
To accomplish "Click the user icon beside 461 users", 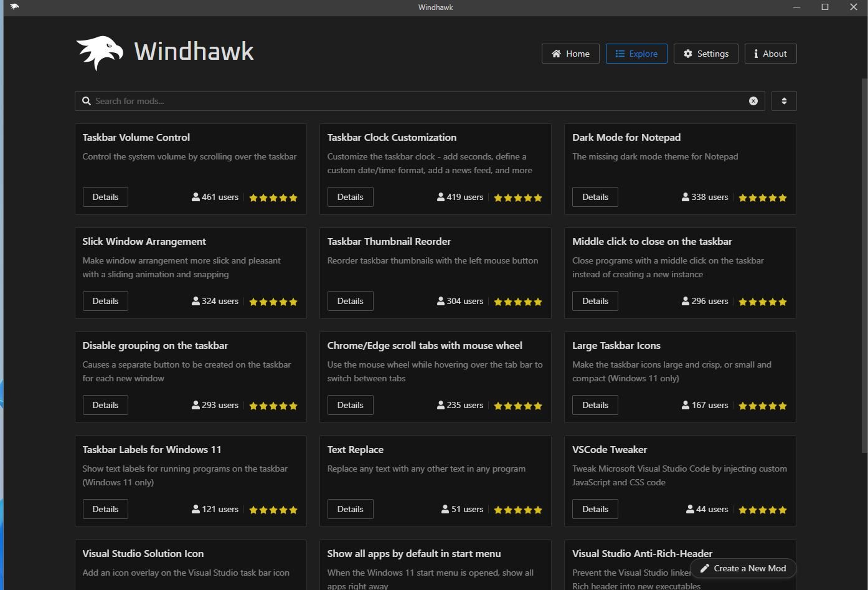I will click(x=196, y=197).
